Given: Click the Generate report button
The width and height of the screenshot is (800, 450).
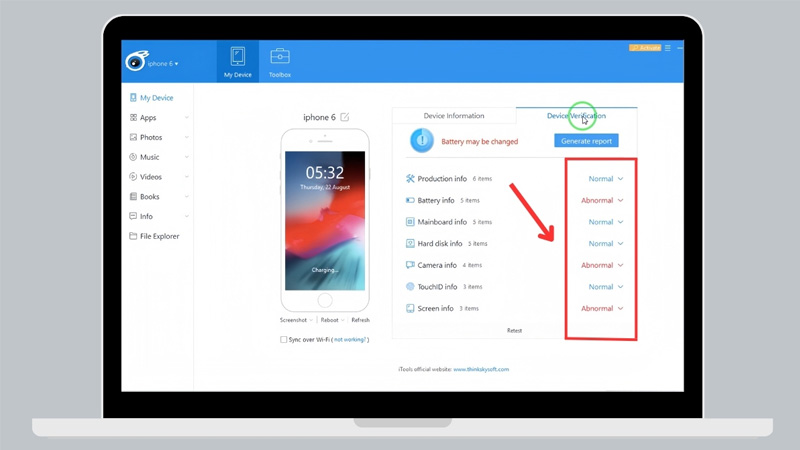Looking at the screenshot, I should pos(586,141).
